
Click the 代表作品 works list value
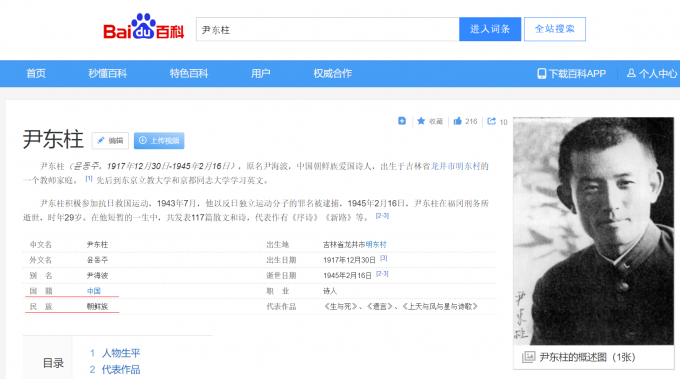coord(401,307)
